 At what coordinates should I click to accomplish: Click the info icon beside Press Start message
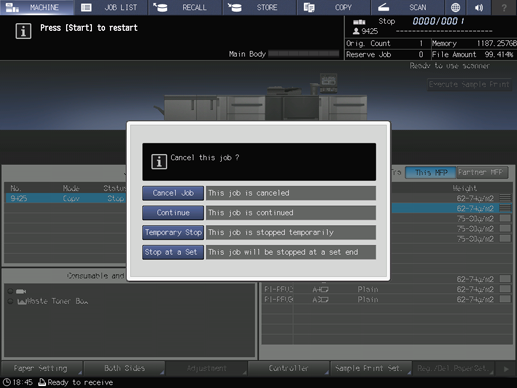[x=23, y=31]
